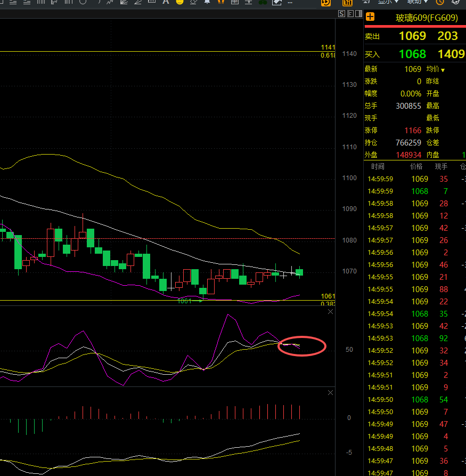This screenshot has height=476, width=466.
Task: Click the 价格 column header in trade list
Action: coord(416,167)
